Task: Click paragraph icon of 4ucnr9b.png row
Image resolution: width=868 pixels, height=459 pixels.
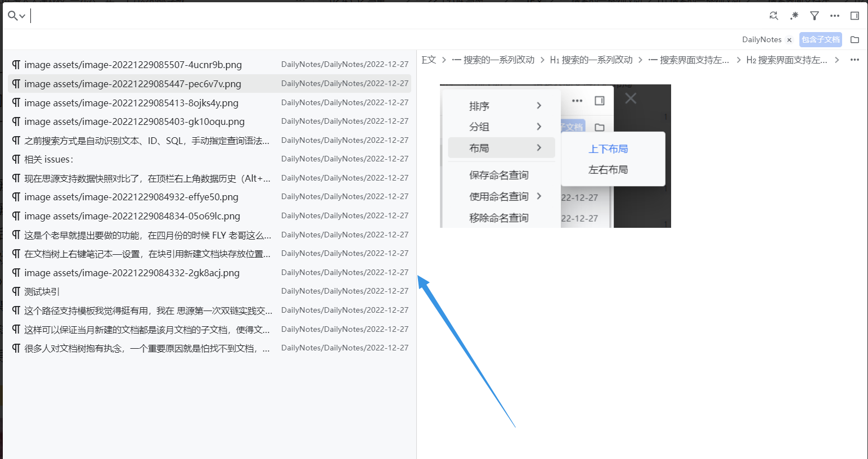Action: 16,65
